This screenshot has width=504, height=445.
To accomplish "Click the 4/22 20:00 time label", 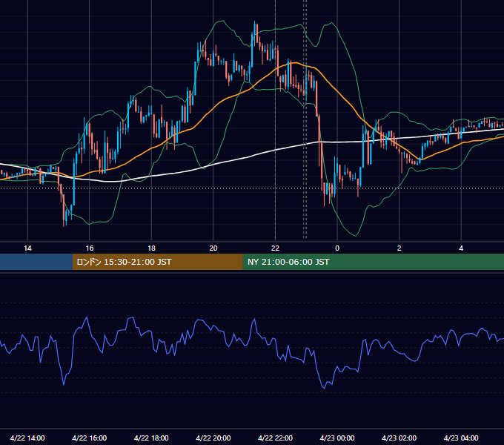I will pos(213,438).
